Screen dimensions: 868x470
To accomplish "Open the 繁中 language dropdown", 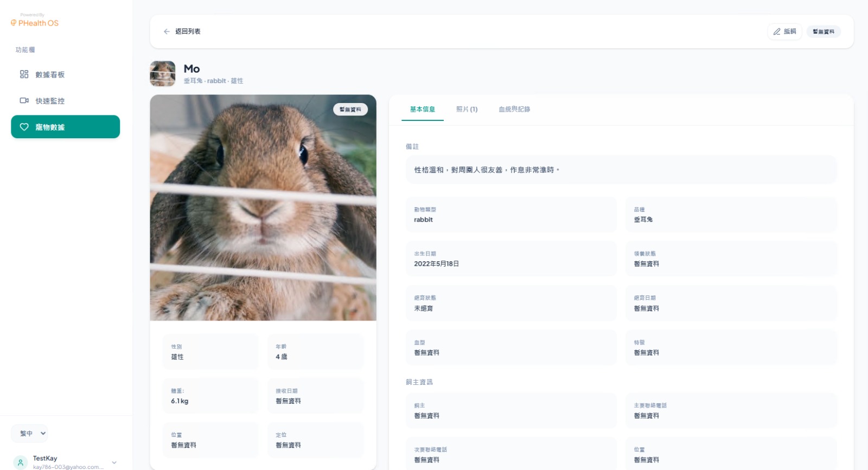I will [x=30, y=433].
